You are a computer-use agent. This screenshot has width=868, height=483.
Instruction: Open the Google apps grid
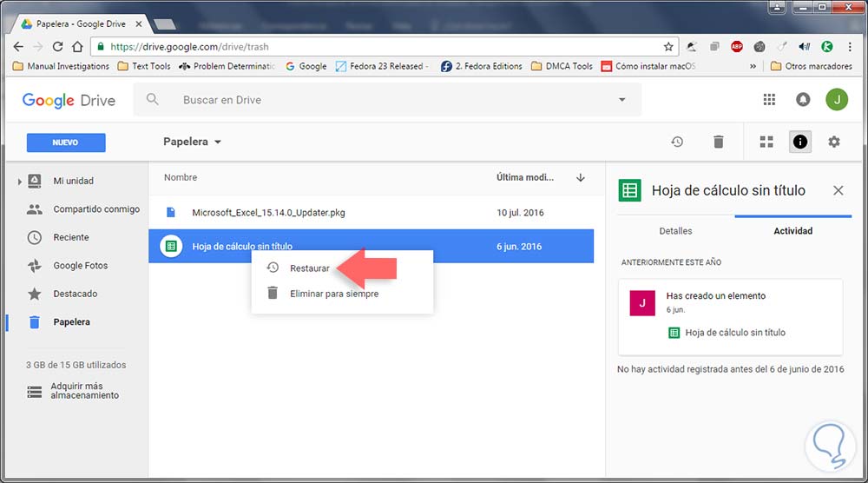point(769,100)
